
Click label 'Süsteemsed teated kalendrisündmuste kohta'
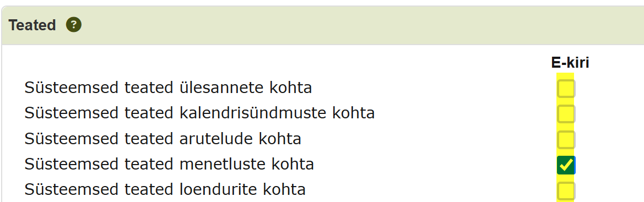point(199,113)
